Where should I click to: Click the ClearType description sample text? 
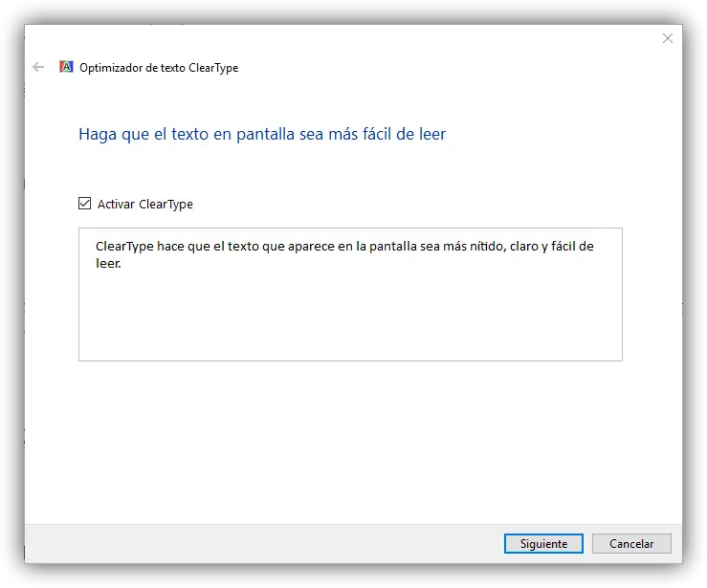[x=344, y=254]
